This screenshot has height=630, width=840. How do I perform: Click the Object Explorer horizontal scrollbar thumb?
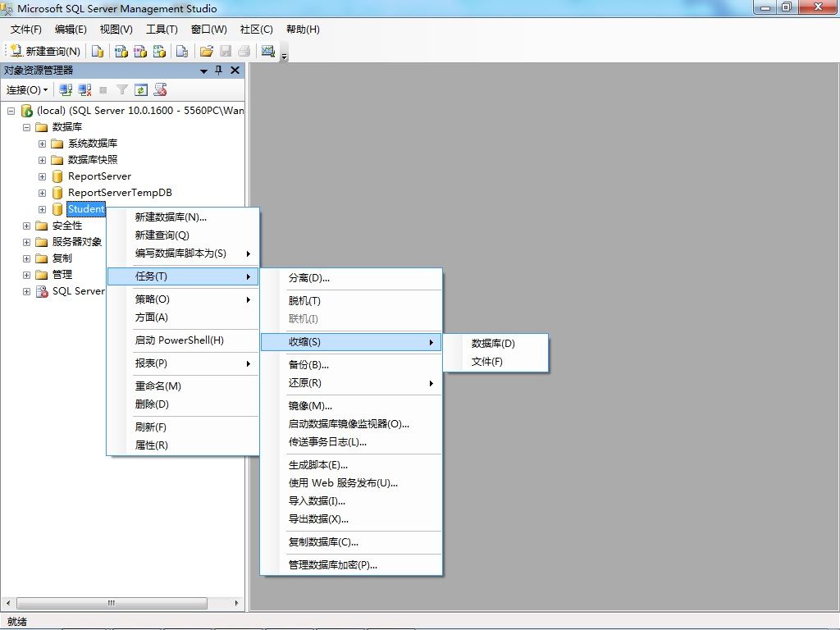coord(112,603)
